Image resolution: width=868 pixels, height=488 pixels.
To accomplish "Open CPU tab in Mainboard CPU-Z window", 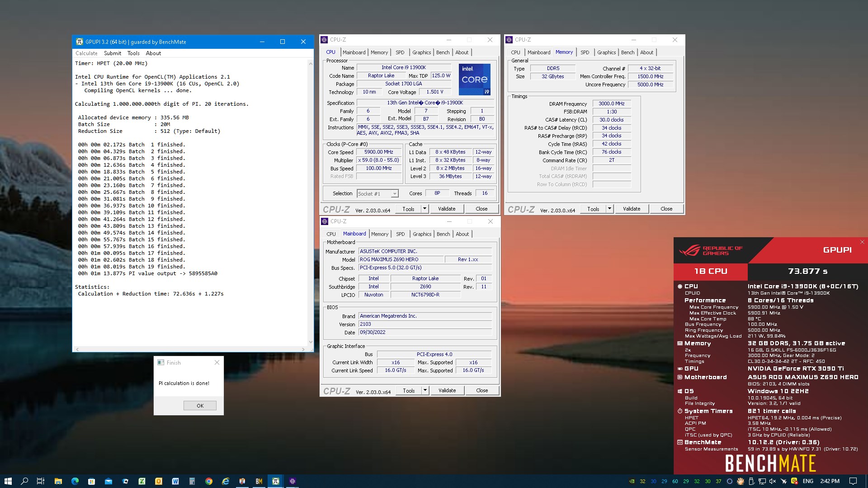I will click(331, 234).
